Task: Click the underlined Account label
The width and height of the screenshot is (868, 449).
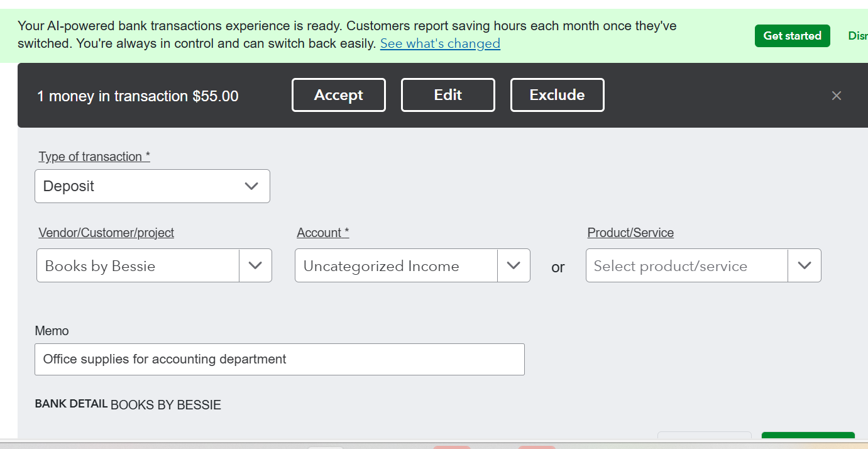Action: 322,233
